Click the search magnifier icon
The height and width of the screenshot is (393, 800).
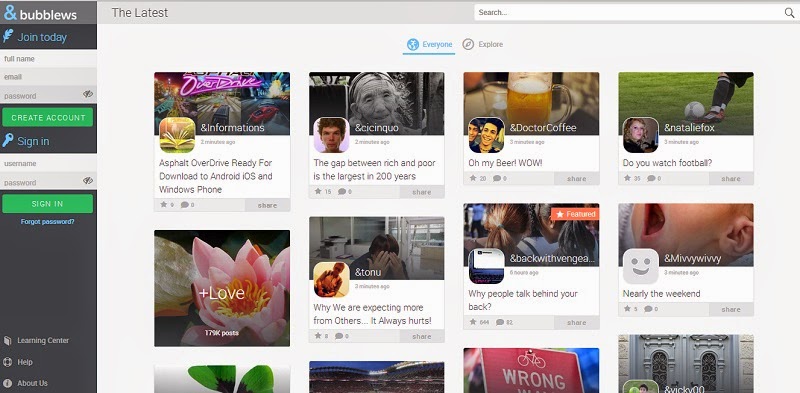[x=789, y=13]
